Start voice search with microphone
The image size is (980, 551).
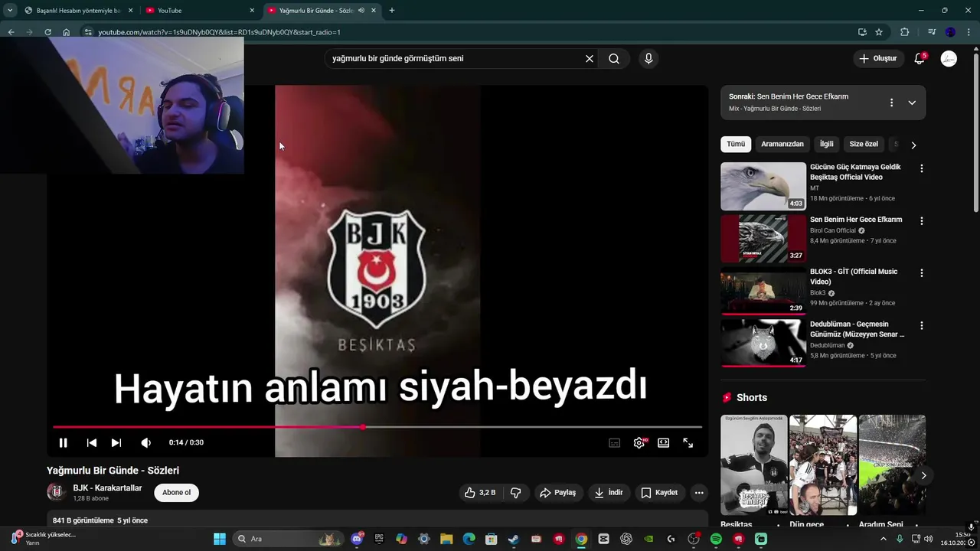point(648,58)
